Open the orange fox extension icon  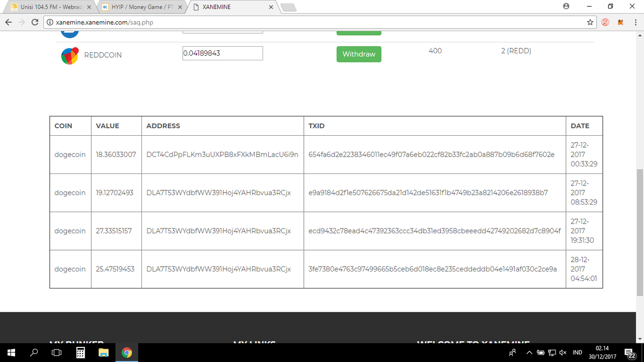coord(620,22)
